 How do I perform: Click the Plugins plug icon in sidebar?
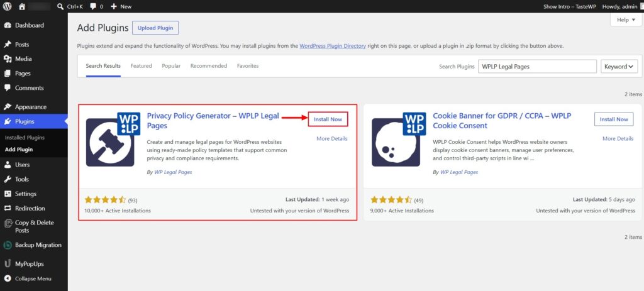(8, 121)
